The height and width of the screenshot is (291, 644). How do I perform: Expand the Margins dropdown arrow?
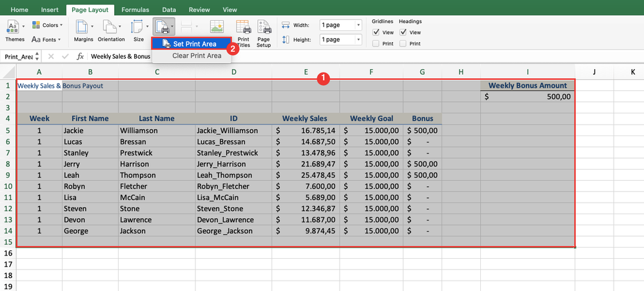click(92, 26)
